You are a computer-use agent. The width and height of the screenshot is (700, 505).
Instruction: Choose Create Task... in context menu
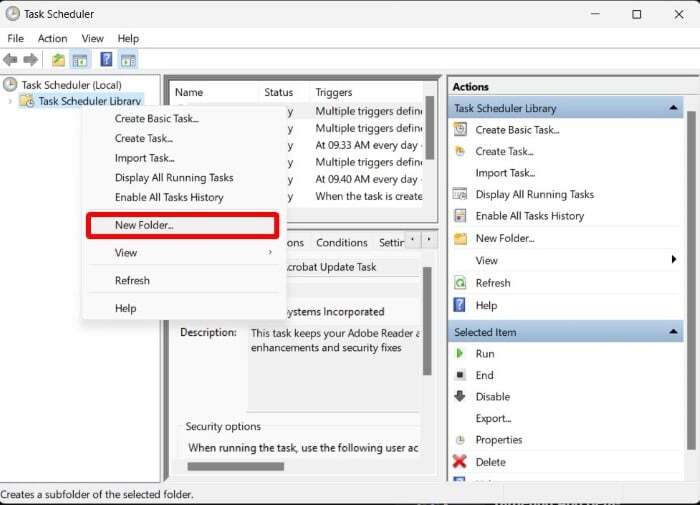pos(183,138)
